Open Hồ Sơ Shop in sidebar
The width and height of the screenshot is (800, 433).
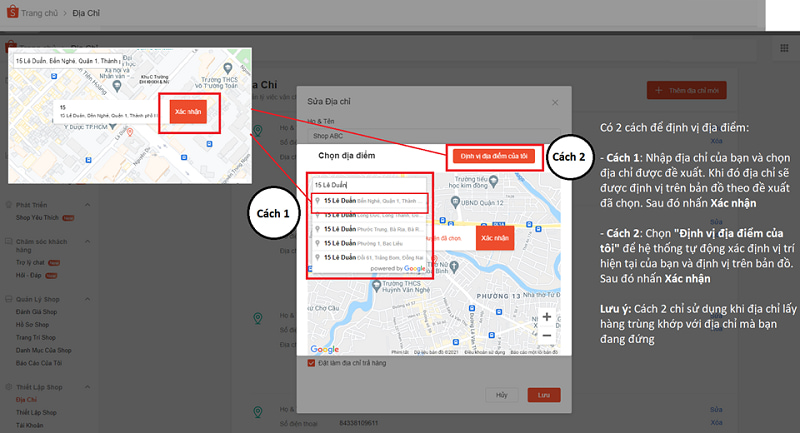[x=31, y=322]
